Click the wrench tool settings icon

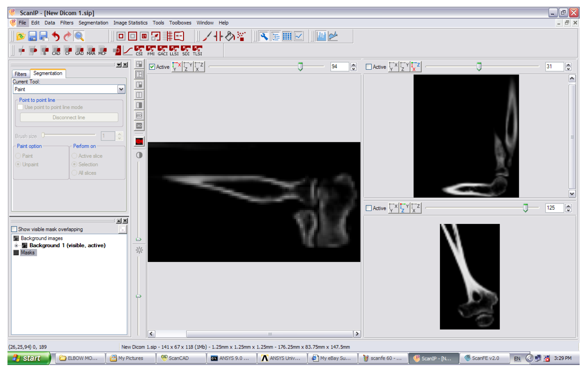pos(264,36)
